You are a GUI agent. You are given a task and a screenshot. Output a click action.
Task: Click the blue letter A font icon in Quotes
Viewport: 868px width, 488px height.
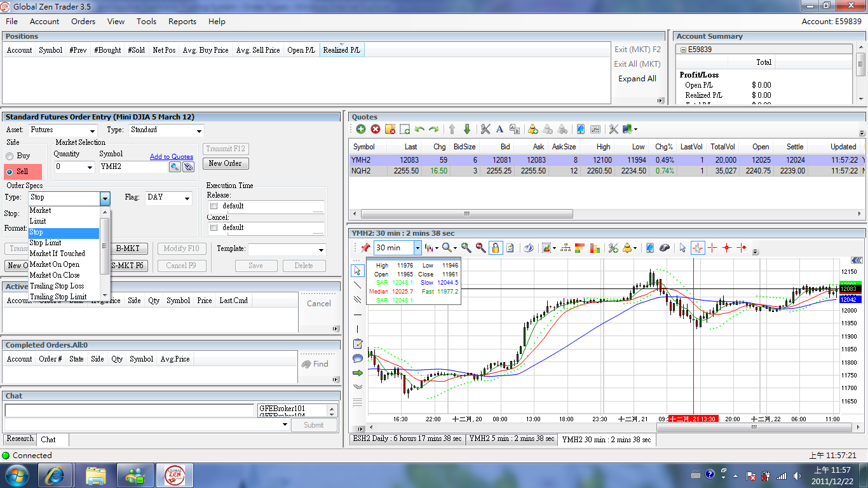point(499,129)
